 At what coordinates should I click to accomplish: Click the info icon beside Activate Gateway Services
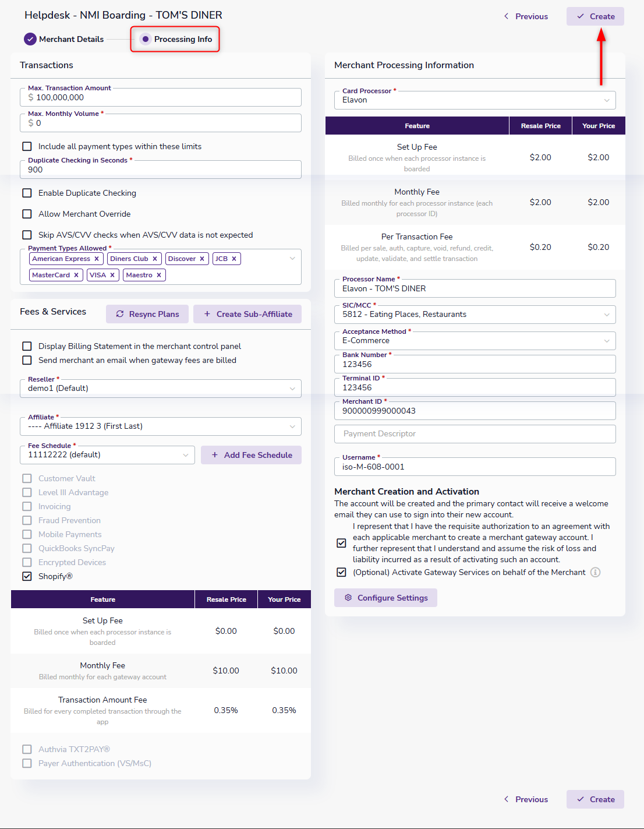point(595,572)
